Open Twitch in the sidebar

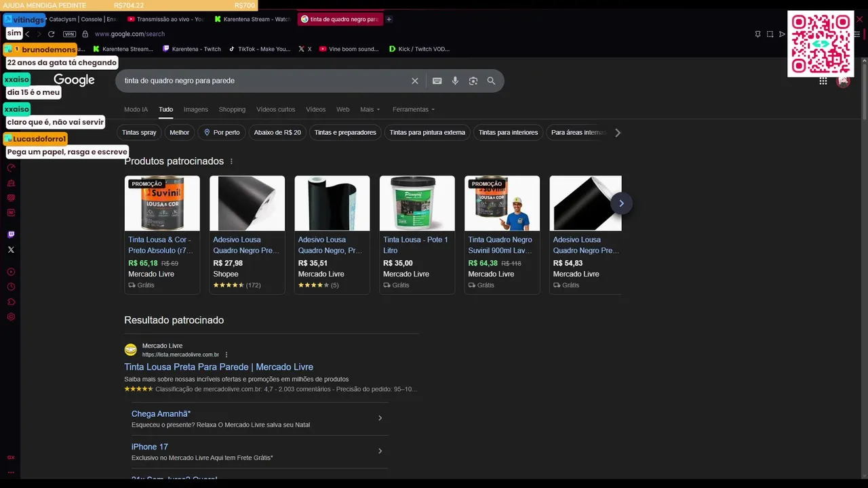[x=11, y=235]
